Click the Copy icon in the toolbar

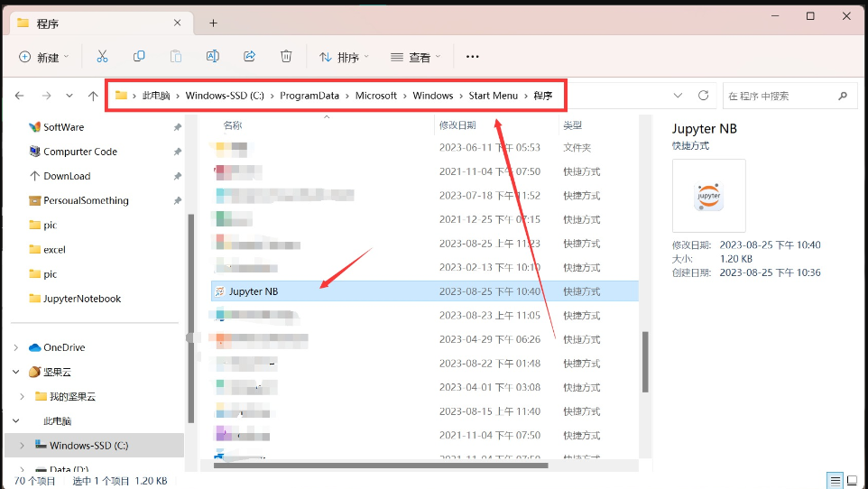[139, 57]
